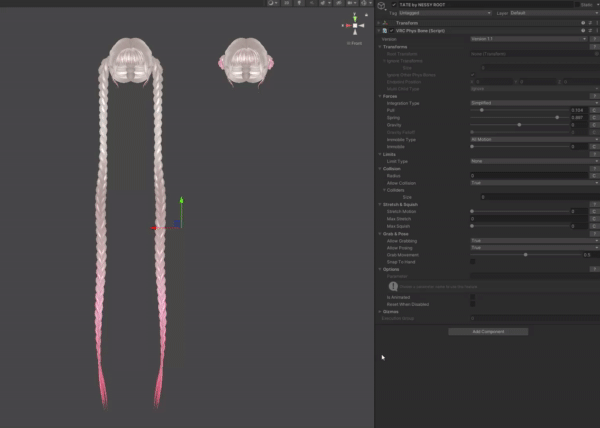
Task: Click the Spring slider track
Action: tap(515, 117)
